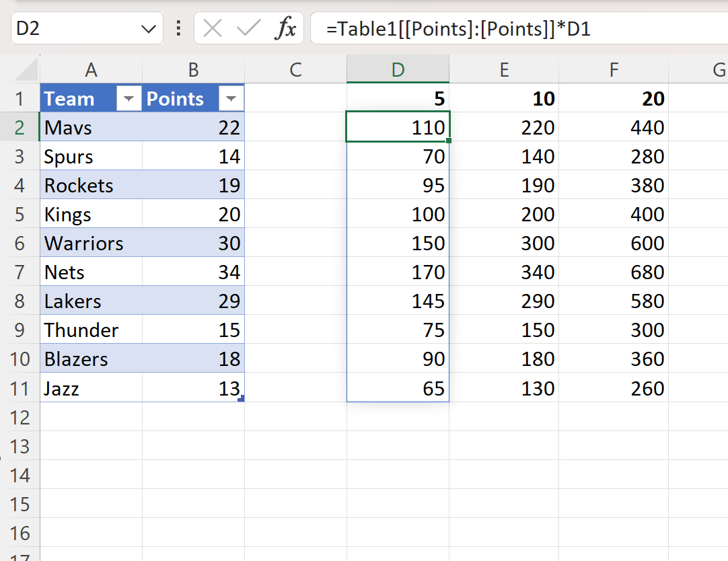Select the cell containing Jazz
The image size is (728, 561).
[91, 388]
